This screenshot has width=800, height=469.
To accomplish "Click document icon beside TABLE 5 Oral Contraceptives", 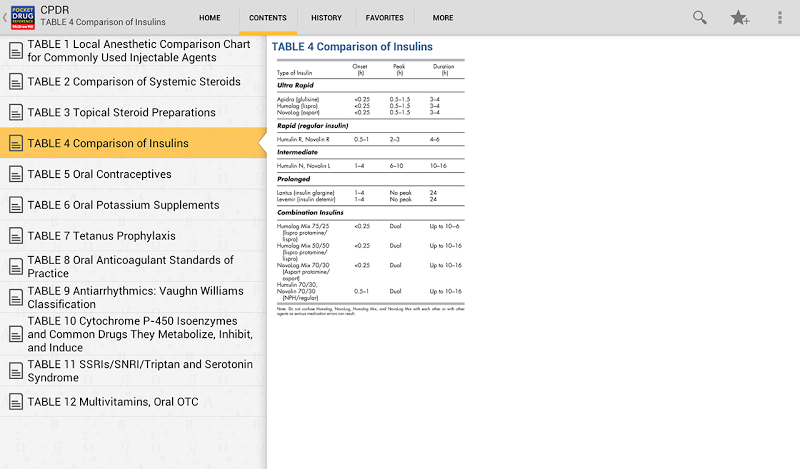I will pos(16,174).
